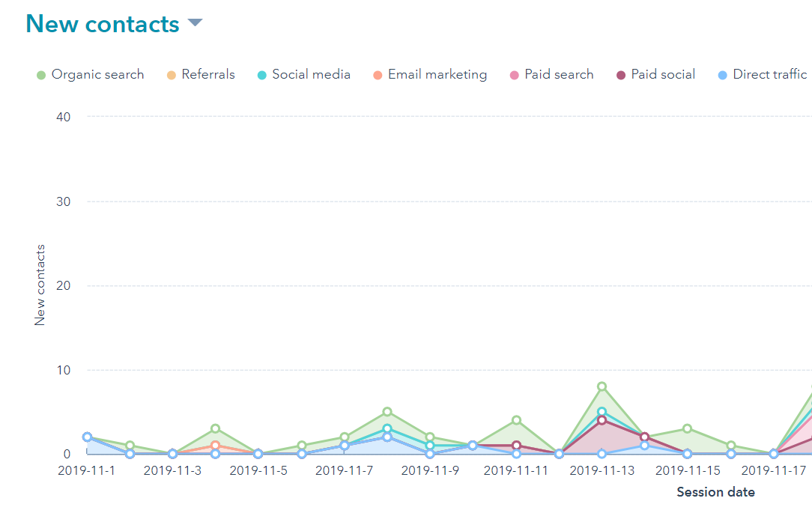Screen dimensions: 812x528
Task: Select Organic search peak point on 2019-11-13
Action: click(602, 386)
